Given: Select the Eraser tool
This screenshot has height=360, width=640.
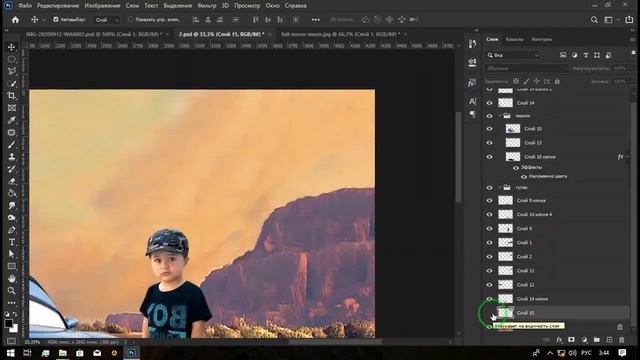Looking at the screenshot, I should click(x=11, y=181).
